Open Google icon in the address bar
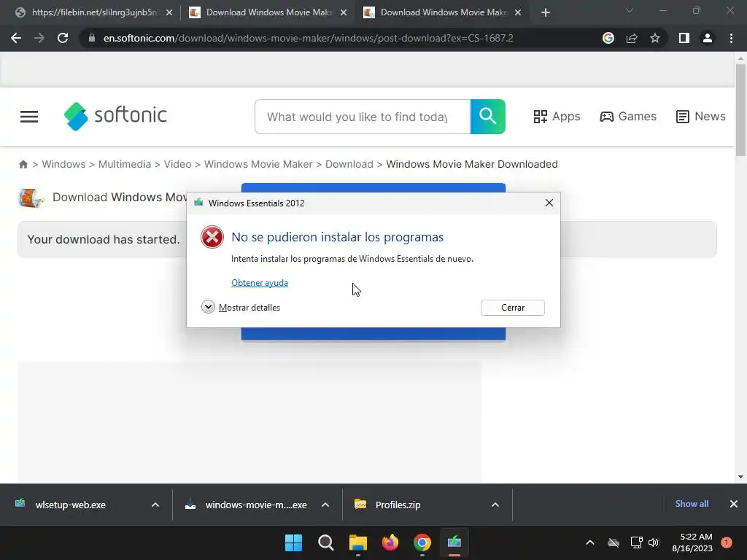747x560 pixels. tap(608, 38)
